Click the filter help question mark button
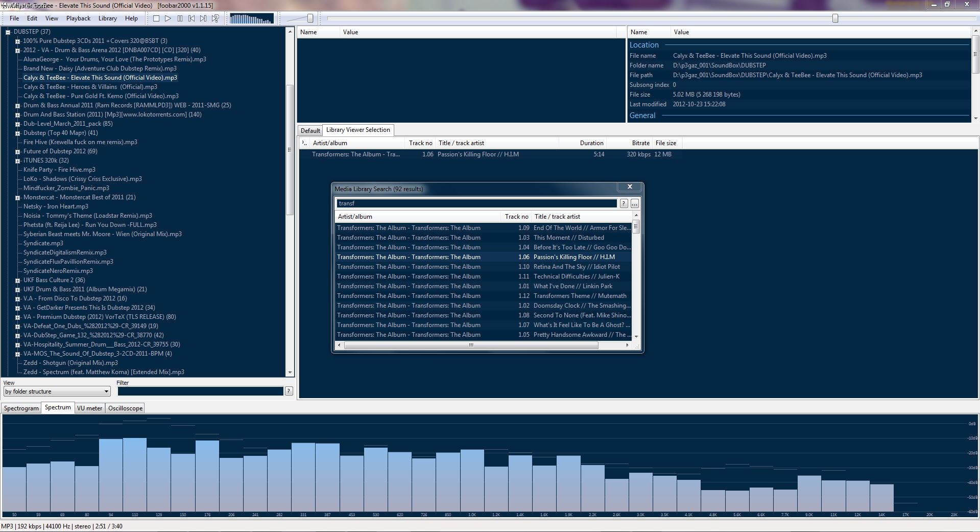Screen dimensions: 980x532 tap(289, 391)
